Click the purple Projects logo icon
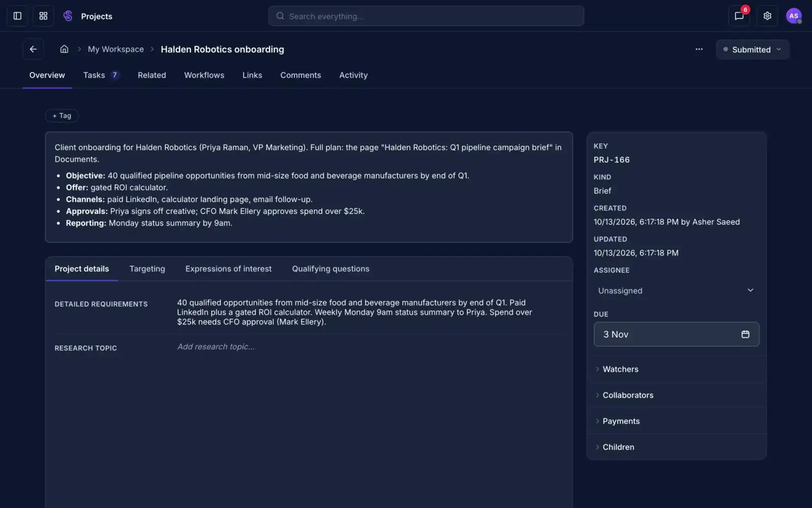812x508 pixels. 67,16
